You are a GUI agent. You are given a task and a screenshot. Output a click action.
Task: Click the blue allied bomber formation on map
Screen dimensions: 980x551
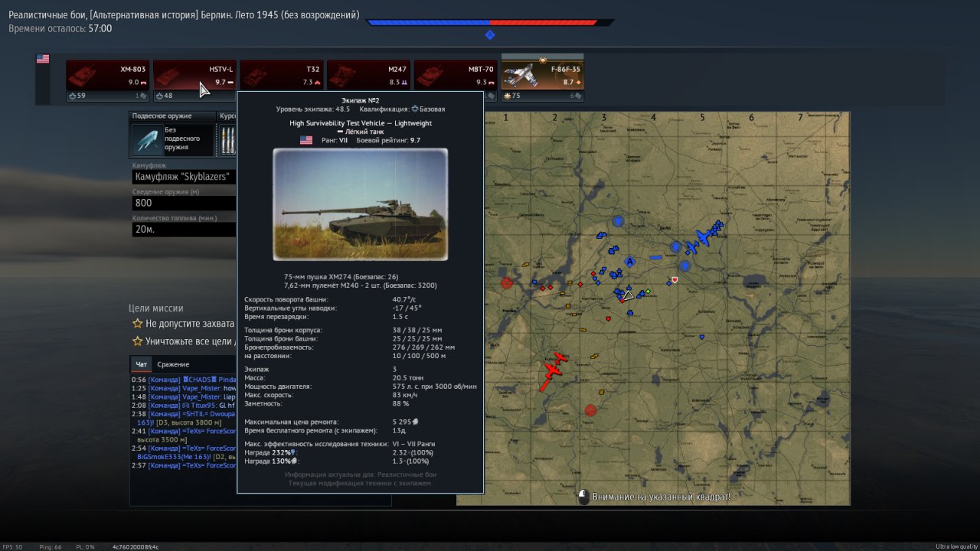pyautogui.click(x=704, y=236)
